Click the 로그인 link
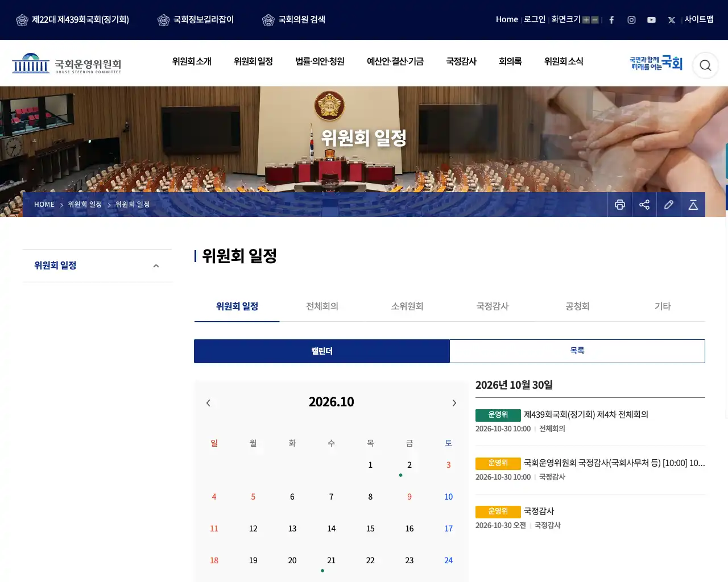The image size is (728, 582). [535, 19]
